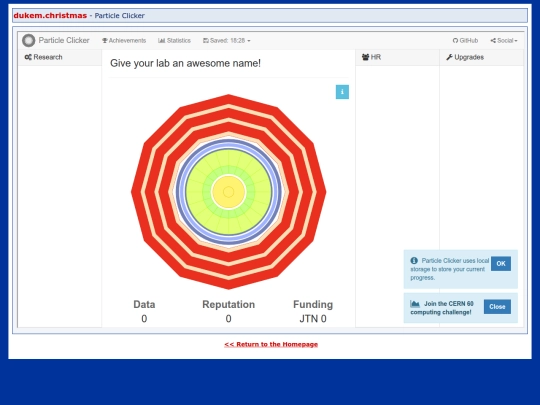Open the Statistics menu item
The height and width of the screenshot is (405, 540).
point(174,41)
